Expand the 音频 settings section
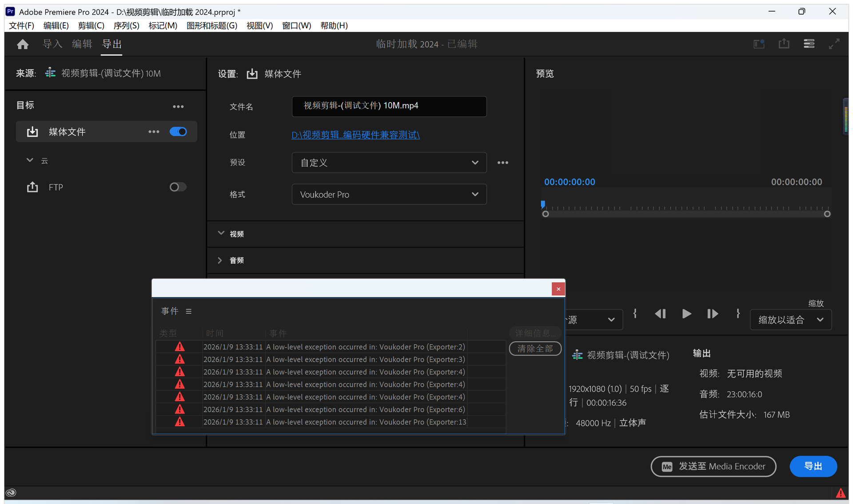 tap(220, 260)
